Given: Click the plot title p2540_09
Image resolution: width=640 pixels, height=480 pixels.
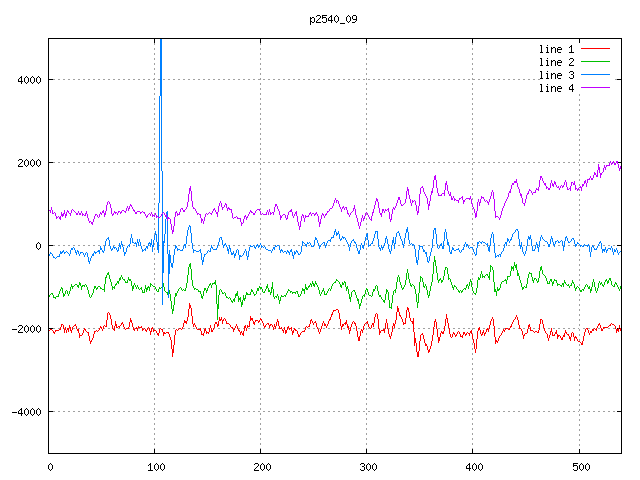Looking at the screenshot, I should click(333, 19).
